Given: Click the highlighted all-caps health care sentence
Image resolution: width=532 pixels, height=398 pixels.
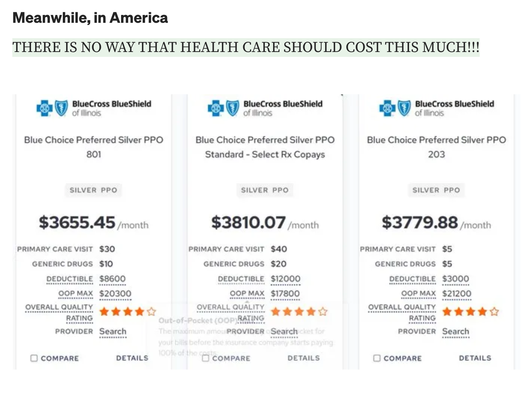Looking at the screenshot, I should [245, 48].
